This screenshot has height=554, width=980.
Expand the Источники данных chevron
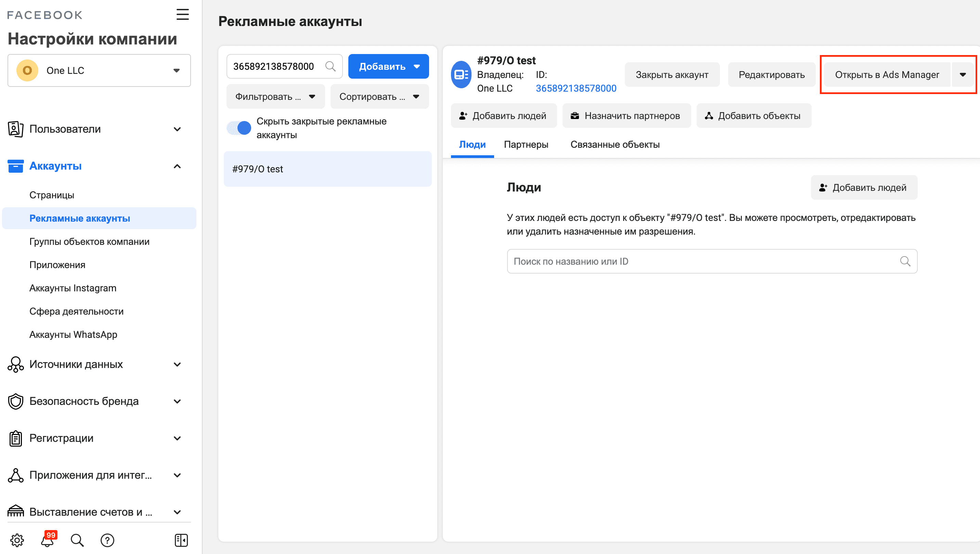177,364
